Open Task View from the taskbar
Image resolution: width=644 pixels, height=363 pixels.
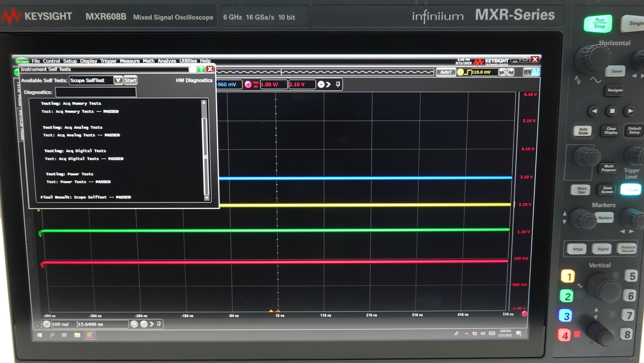[64, 335]
